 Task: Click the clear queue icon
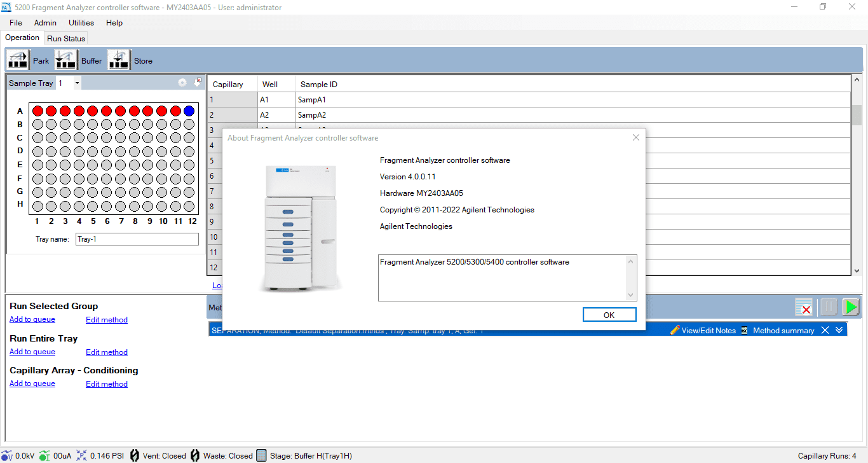click(804, 307)
